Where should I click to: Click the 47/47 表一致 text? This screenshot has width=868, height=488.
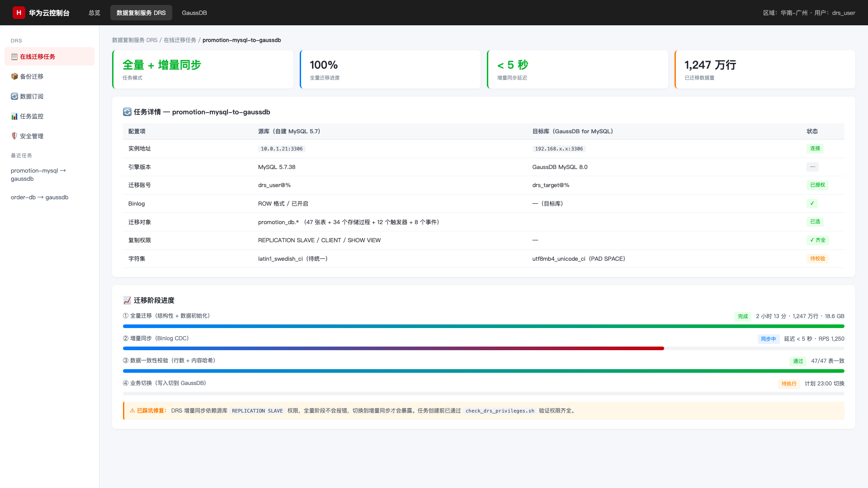coord(828,361)
